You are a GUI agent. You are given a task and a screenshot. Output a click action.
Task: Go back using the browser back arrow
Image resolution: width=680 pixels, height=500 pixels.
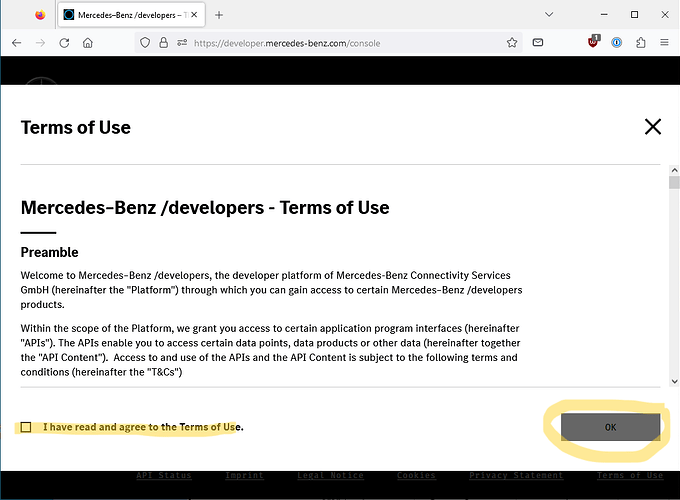tap(16, 43)
